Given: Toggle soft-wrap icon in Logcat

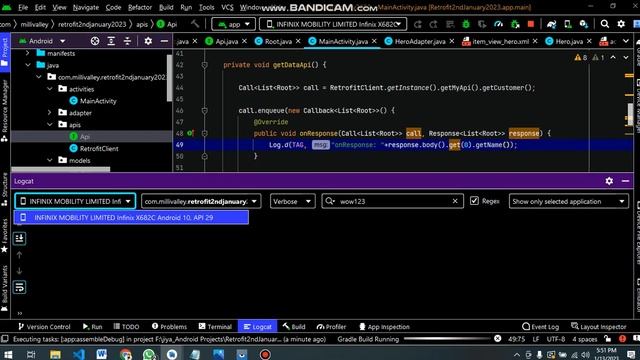Looking at the screenshot, I should 19,287.
